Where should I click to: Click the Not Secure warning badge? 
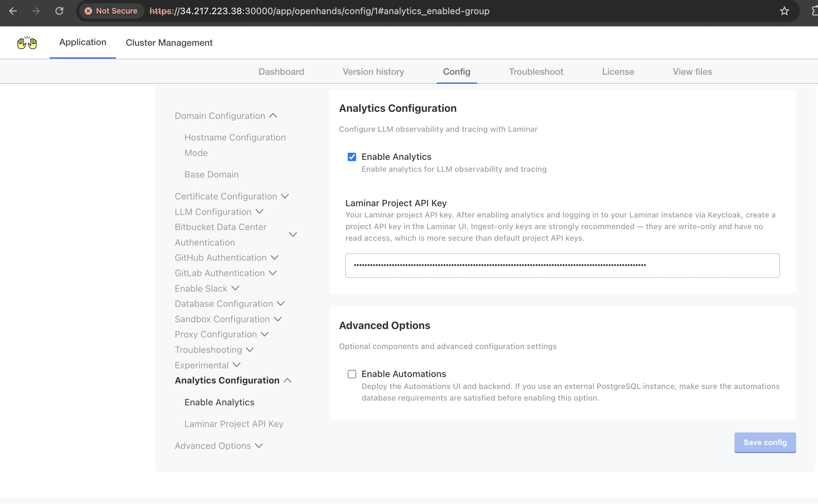click(111, 11)
